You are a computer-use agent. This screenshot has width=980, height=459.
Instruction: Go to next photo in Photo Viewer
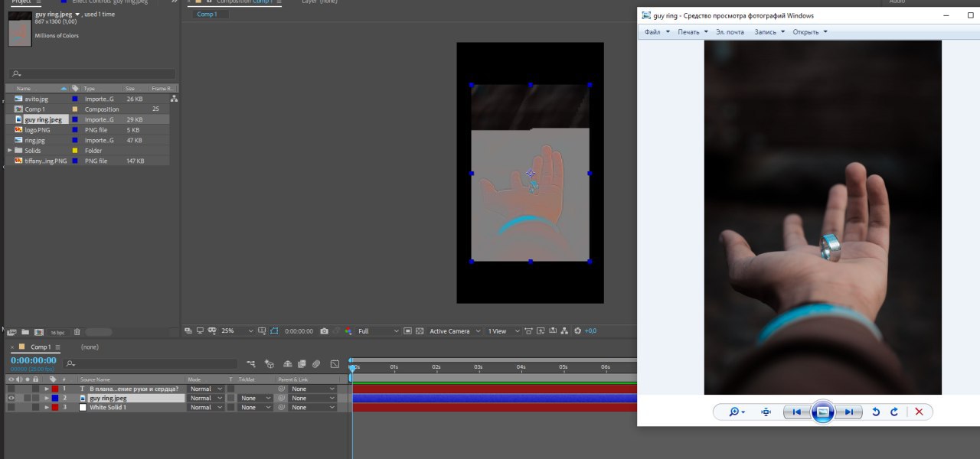[x=849, y=412]
